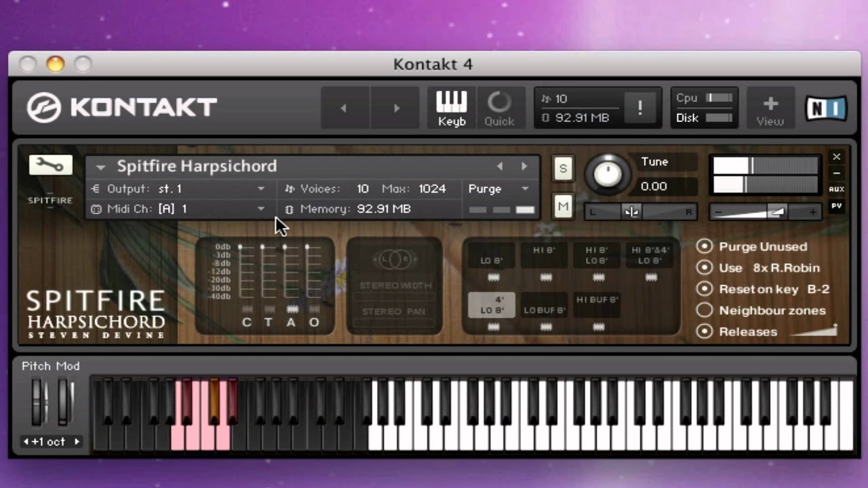The height and width of the screenshot is (488, 868).
Task: Toggle the Keyb on-screen keyboard icon
Action: coord(452,108)
